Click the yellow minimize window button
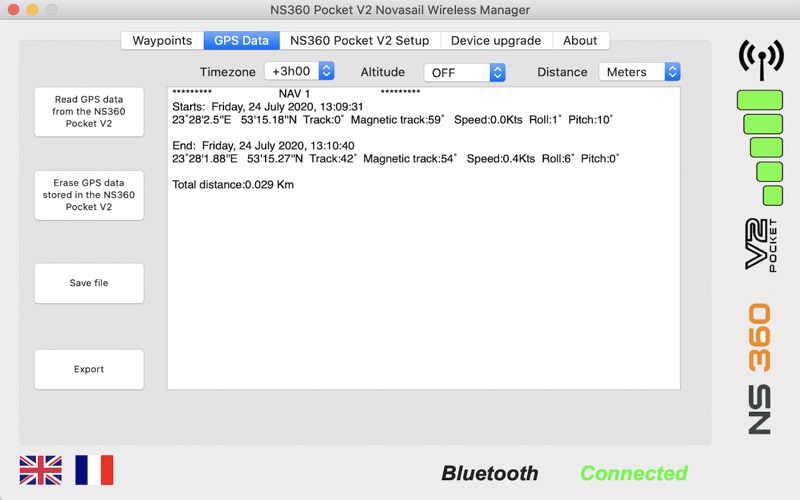The width and height of the screenshot is (800, 500). [x=33, y=10]
